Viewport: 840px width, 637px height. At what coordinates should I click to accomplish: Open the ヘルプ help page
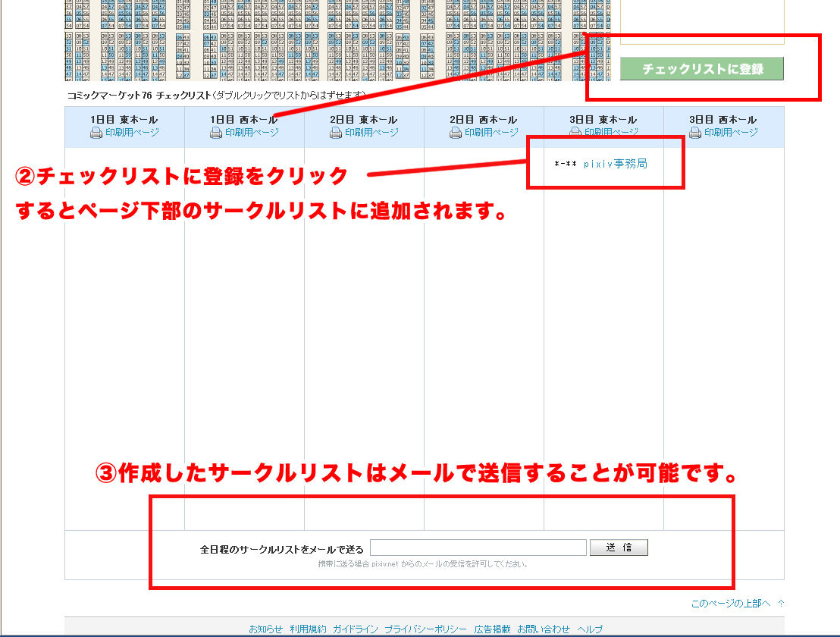[591, 628]
